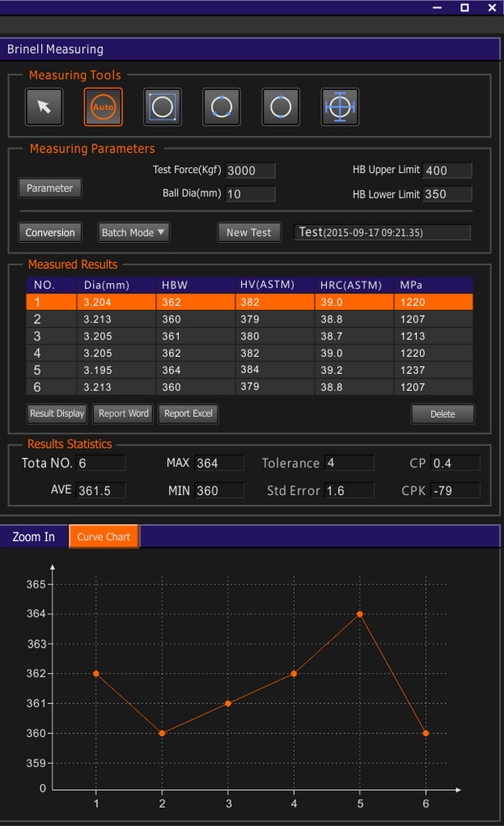
Task: Click chart data point 6 at 360
Action: point(426,734)
